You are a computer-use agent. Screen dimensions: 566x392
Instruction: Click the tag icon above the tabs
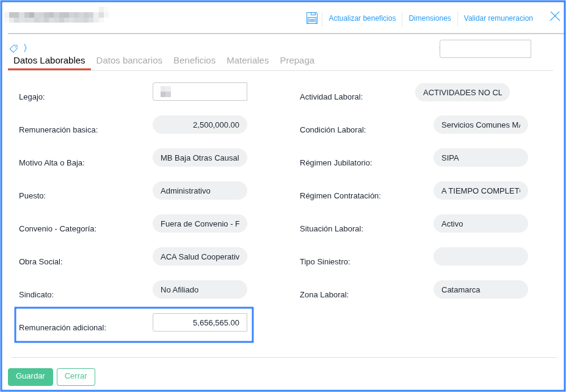click(x=13, y=48)
